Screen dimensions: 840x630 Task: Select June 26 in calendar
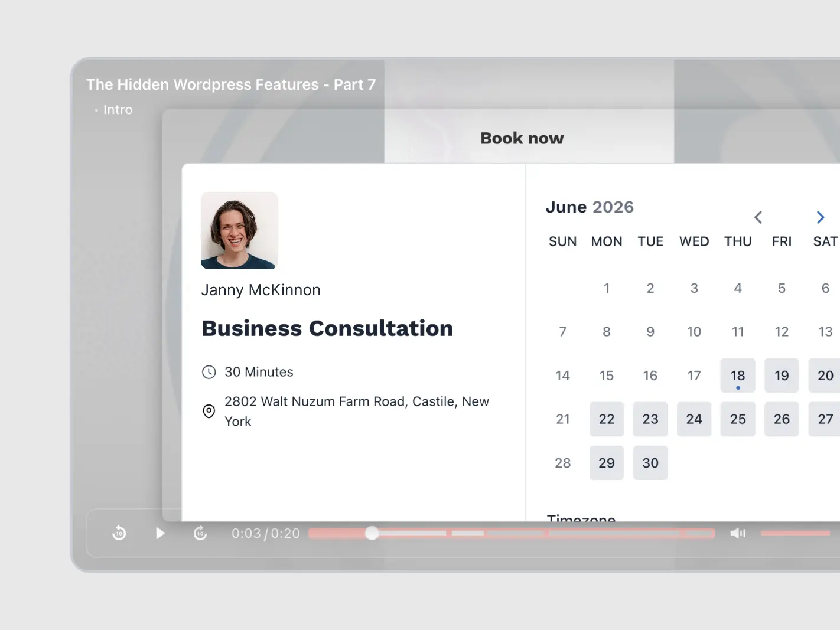click(782, 419)
